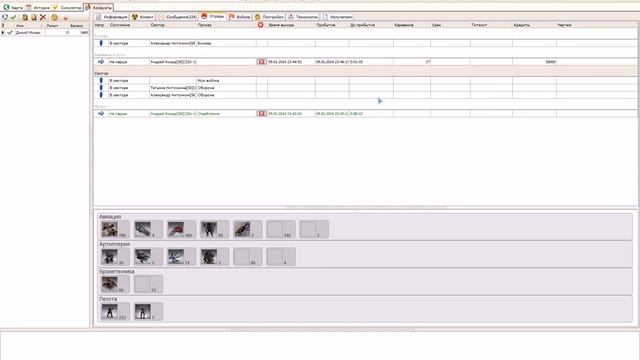This screenshot has height=360, width=640.
Task: Select the second Артиллерия unit thumbnail
Action: [x=143, y=257]
